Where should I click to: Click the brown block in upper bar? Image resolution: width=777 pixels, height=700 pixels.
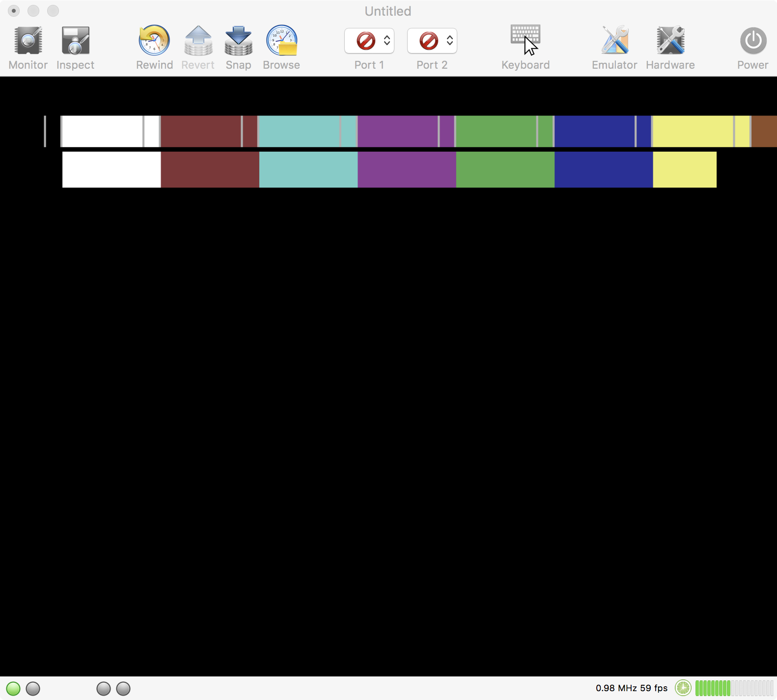(764, 131)
